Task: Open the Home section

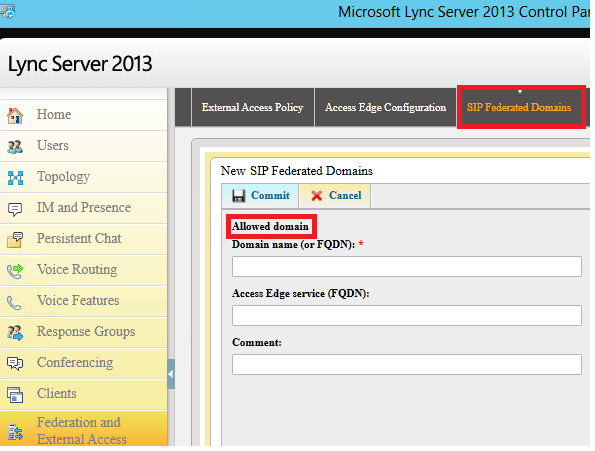Action: pyautogui.click(x=83, y=115)
